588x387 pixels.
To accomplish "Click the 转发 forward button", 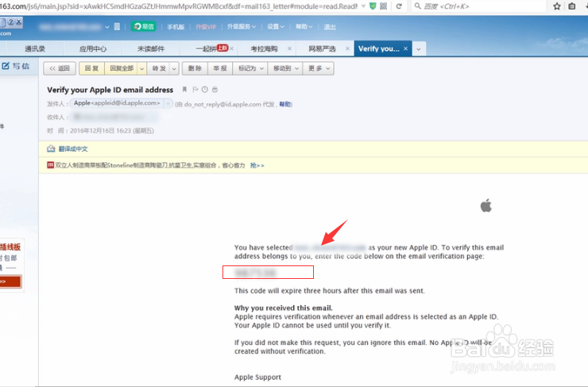I will (159, 68).
